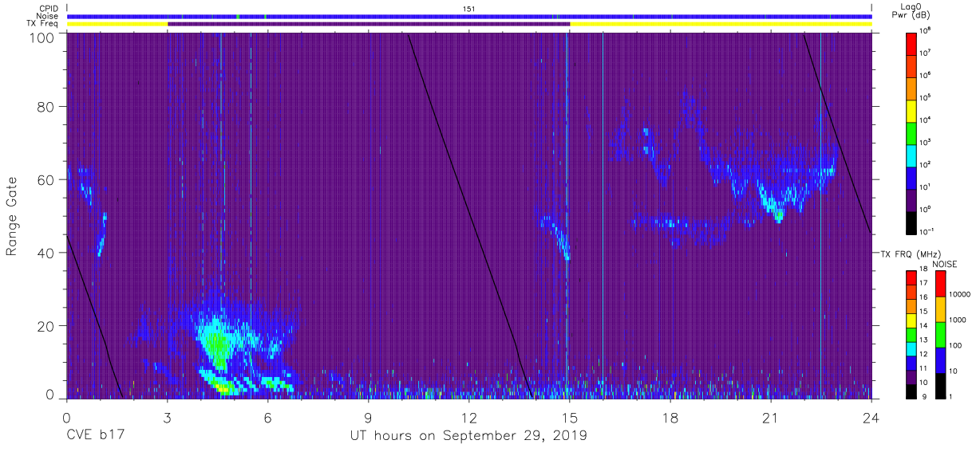
Task: Click the x-axis tick label '0'
Action: click(66, 418)
